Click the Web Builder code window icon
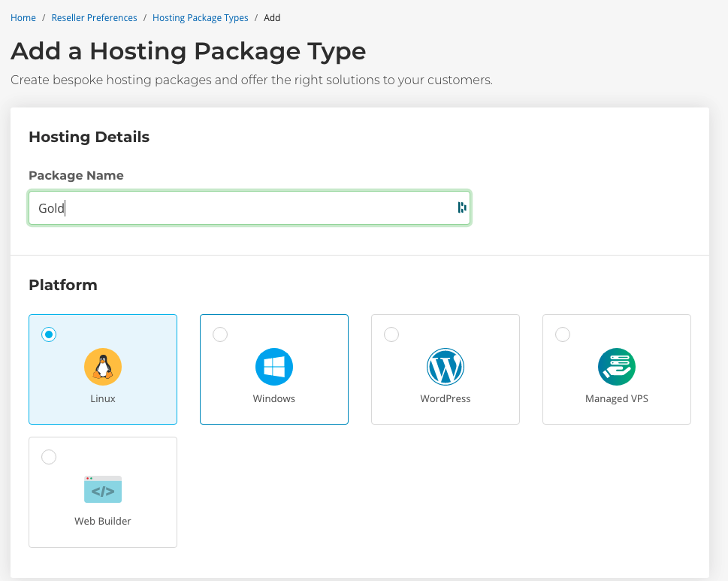728x581 pixels. [x=103, y=489]
